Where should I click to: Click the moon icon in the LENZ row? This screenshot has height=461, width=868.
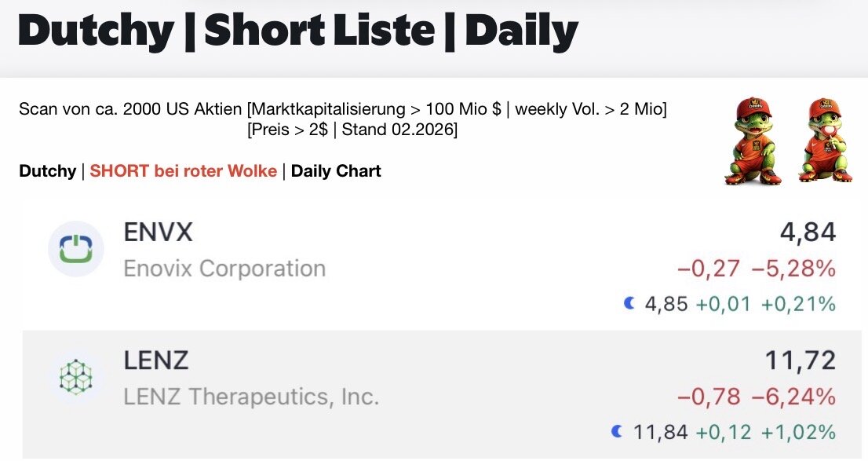[616, 431]
